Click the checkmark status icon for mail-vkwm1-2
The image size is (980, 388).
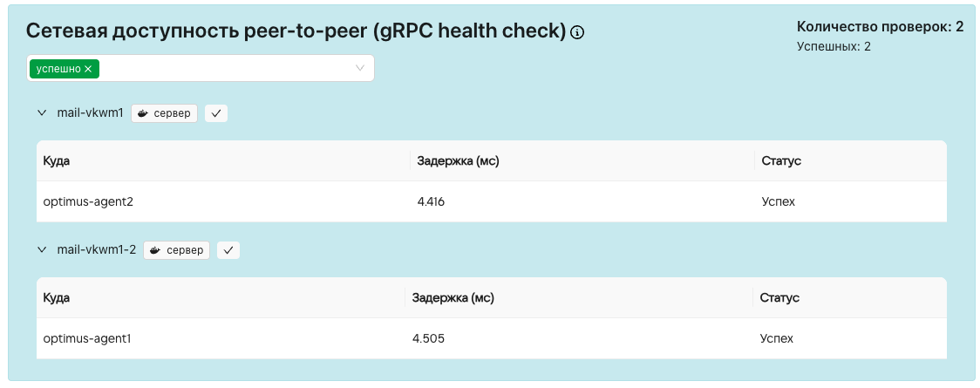click(x=228, y=250)
